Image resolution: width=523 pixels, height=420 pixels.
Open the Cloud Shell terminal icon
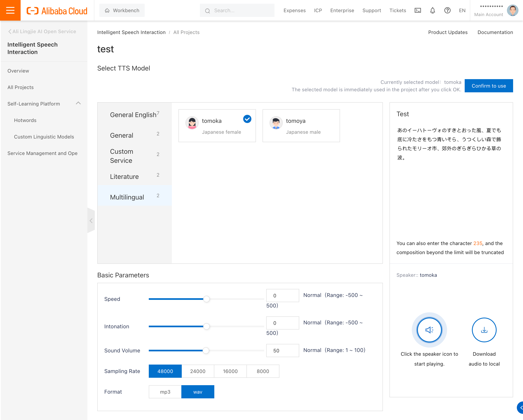[417, 11]
